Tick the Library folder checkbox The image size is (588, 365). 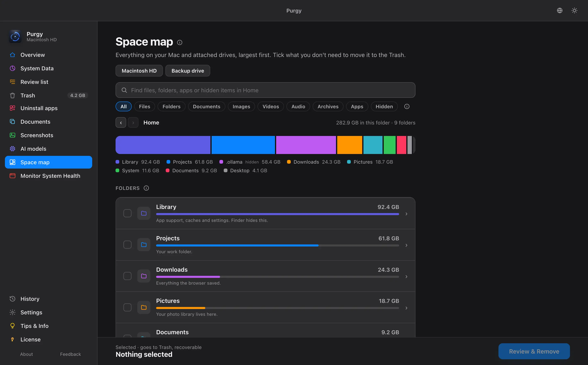(127, 213)
